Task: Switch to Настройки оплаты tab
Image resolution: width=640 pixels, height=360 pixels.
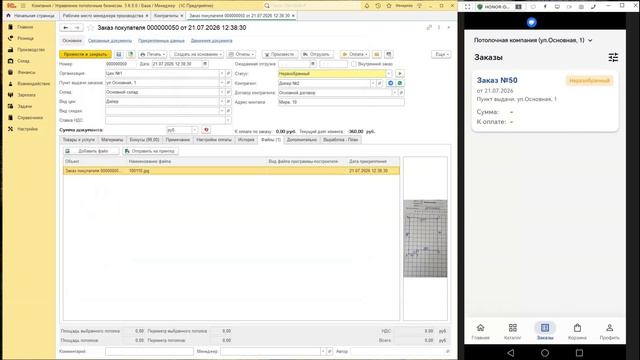Action: pos(214,140)
